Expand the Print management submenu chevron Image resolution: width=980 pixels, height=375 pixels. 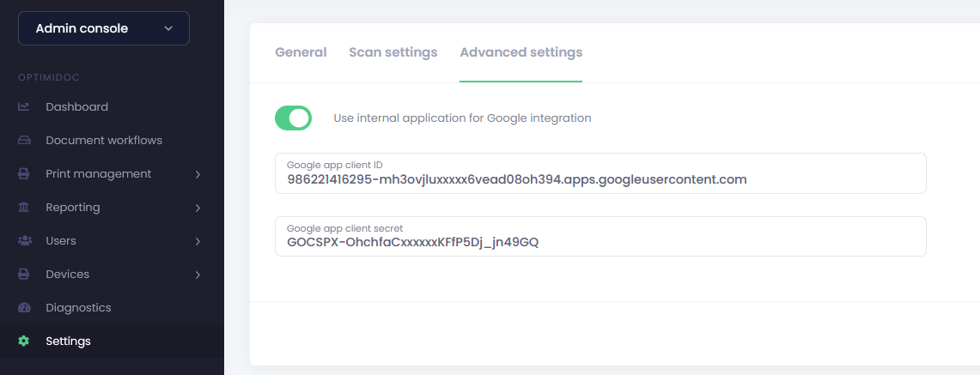198,174
